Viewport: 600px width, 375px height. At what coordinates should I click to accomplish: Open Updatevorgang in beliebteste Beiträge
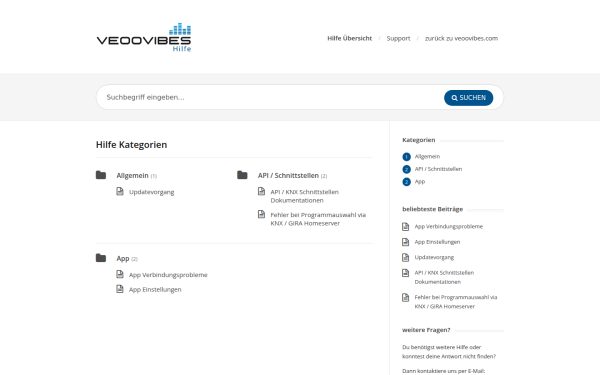click(434, 257)
